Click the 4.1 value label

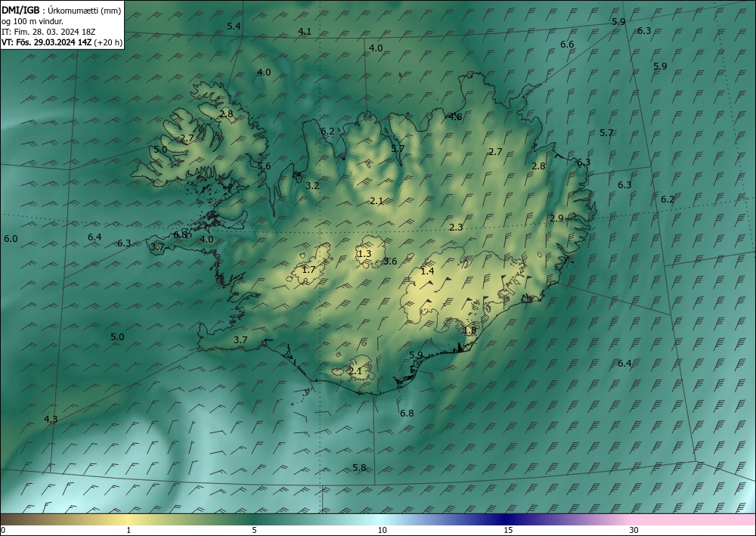304,31
